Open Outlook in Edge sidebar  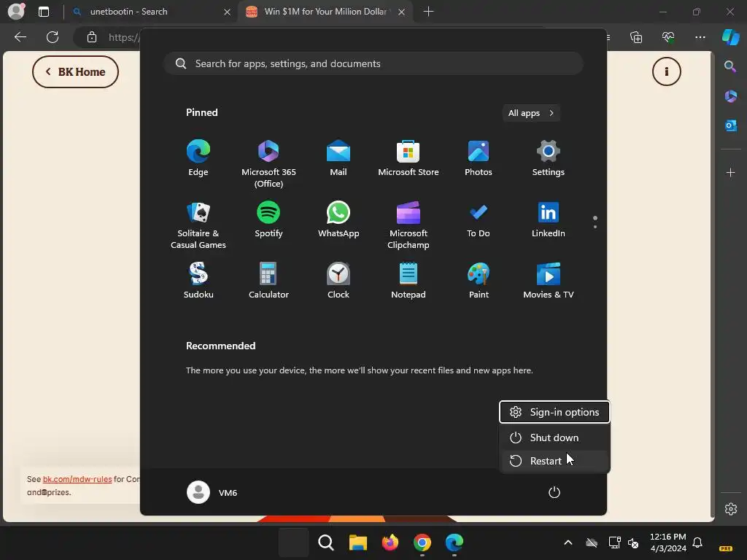[730, 125]
